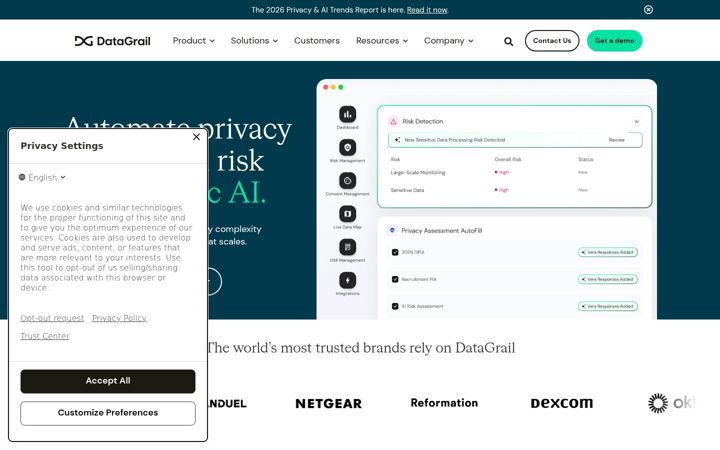
Task: Click the DSR Management sidebar icon
Action: click(348, 247)
